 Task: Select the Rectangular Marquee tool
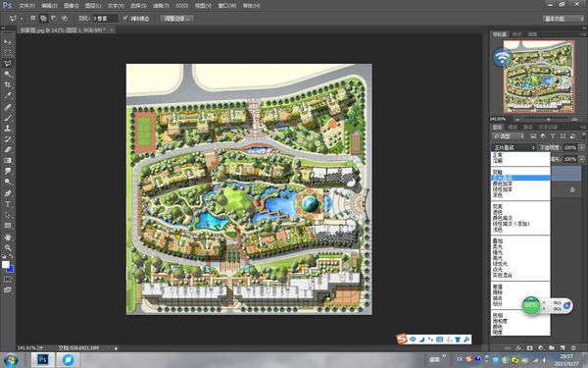(x=8, y=53)
